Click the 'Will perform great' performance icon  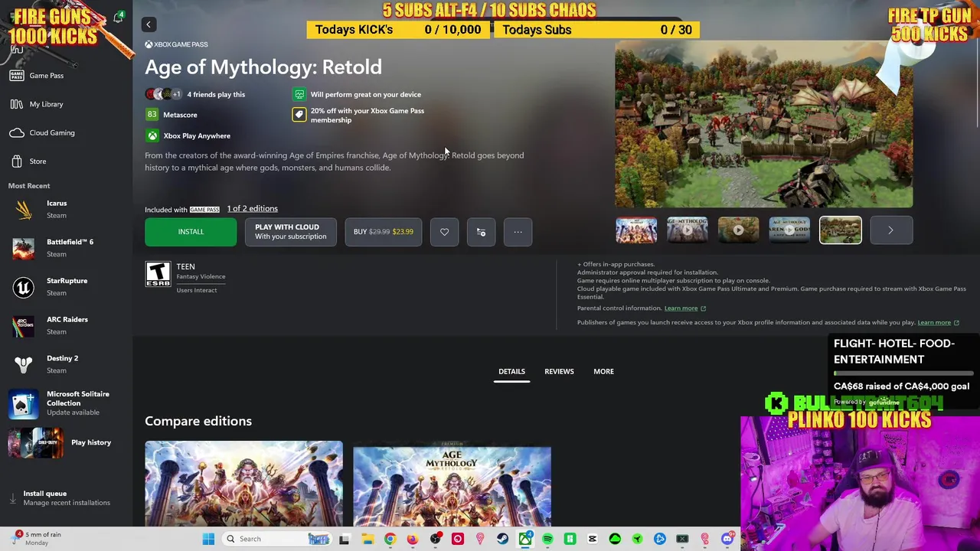[x=299, y=94]
